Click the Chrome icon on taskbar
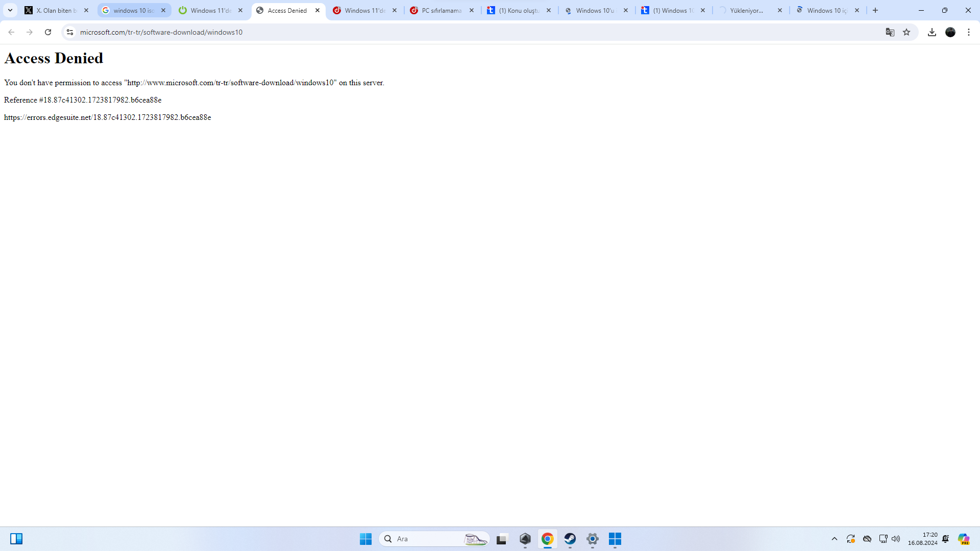Image resolution: width=980 pixels, height=551 pixels. pyautogui.click(x=548, y=539)
